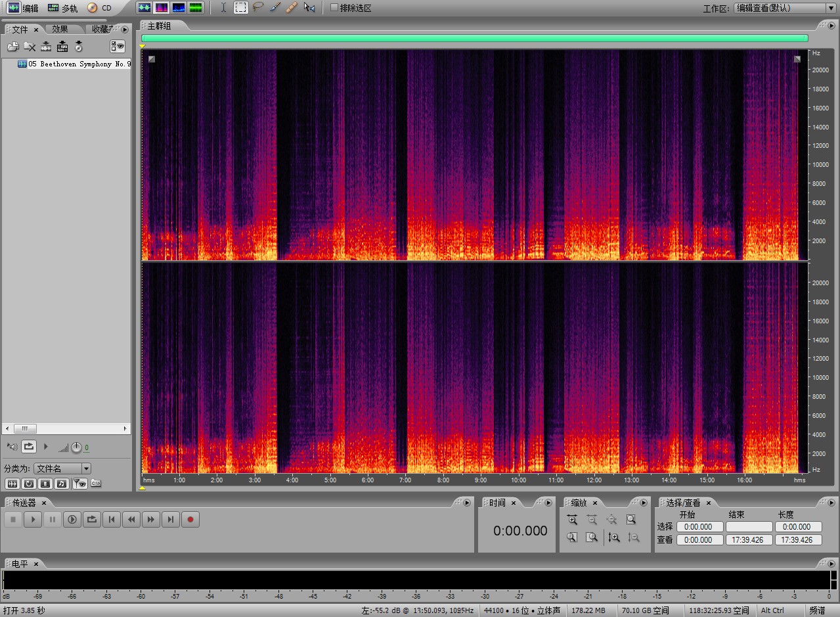
Task: Click the Zoom In Vertically icon
Action: [614, 537]
